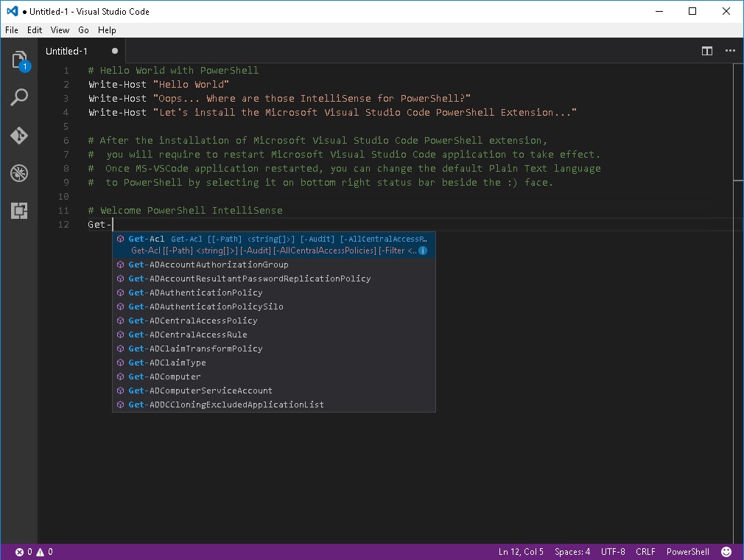Viewport: 744px width, 560px height.
Task: Choose Get-ADDCCloningExcludedApplicationList suggestion
Action: [274, 405]
